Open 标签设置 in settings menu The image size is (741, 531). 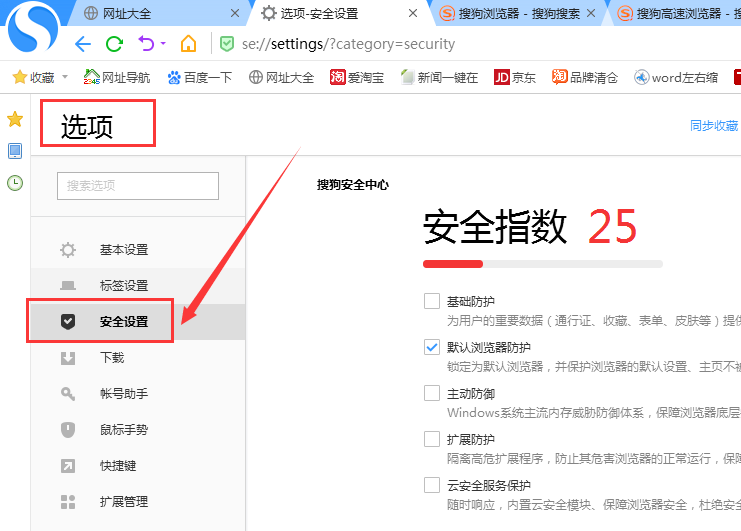click(x=138, y=286)
